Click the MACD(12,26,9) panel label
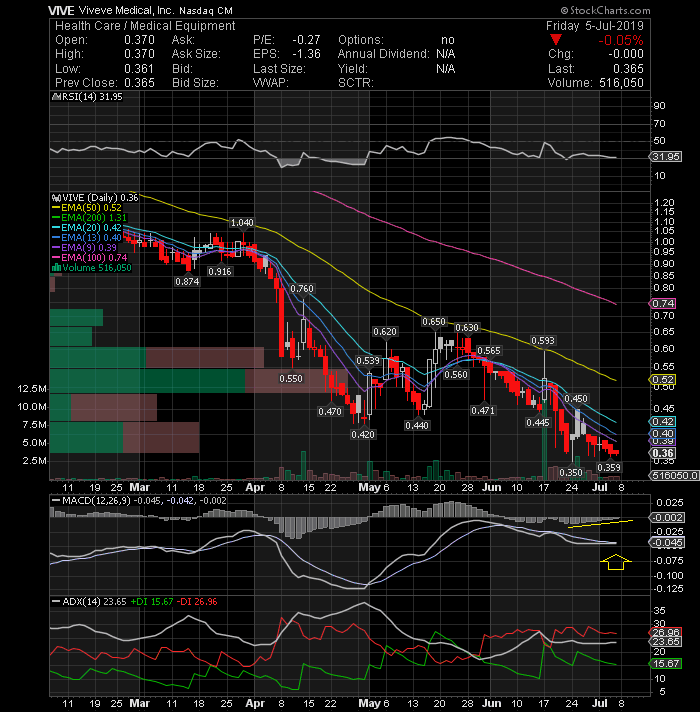 tap(96, 501)
